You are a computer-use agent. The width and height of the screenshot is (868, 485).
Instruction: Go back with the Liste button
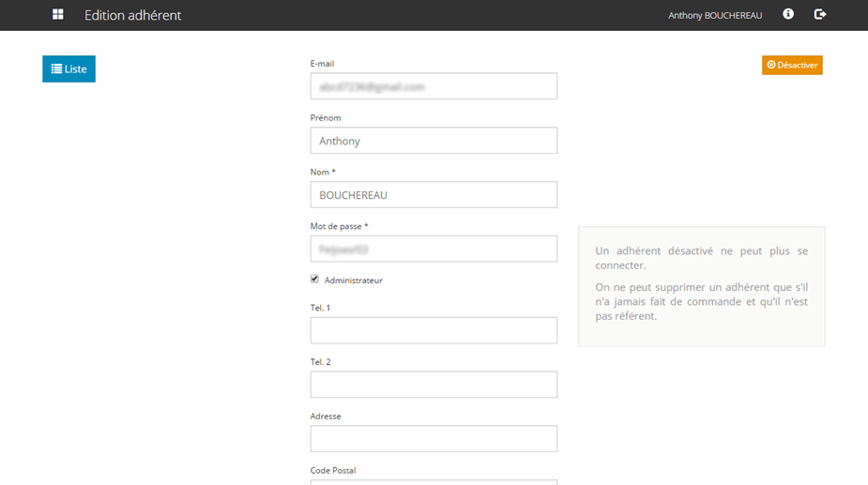pyautogui.click(x=69, y=68)
